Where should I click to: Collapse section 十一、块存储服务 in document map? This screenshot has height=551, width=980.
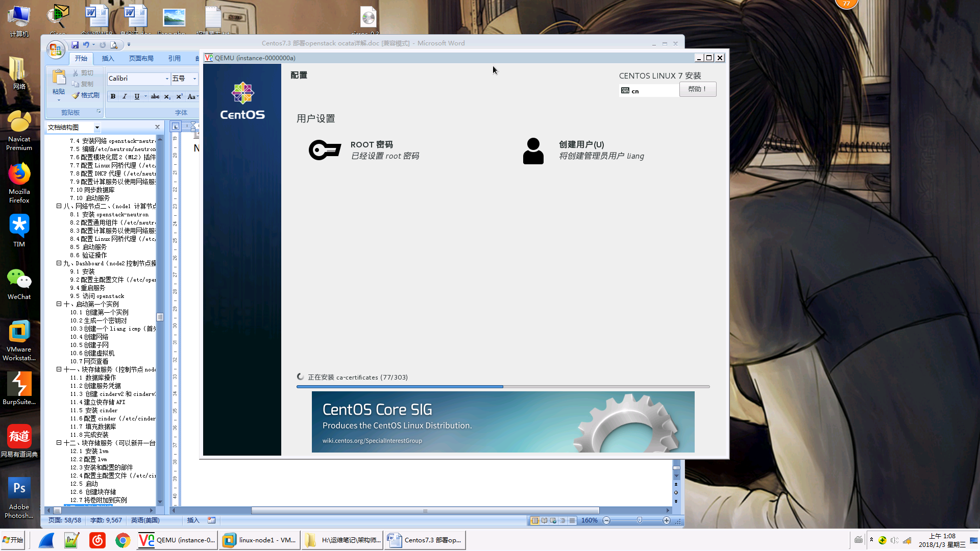59,369
